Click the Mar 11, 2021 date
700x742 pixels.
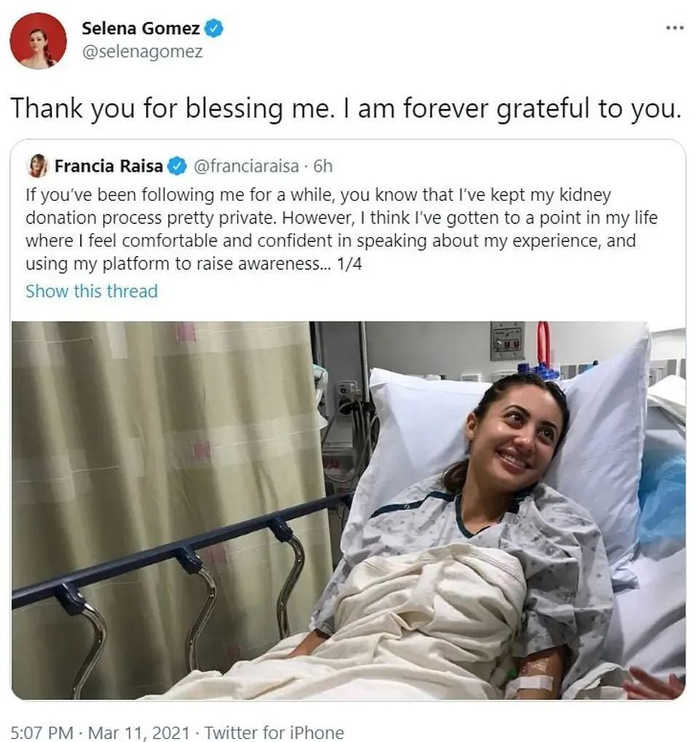[x=142, y=733]
